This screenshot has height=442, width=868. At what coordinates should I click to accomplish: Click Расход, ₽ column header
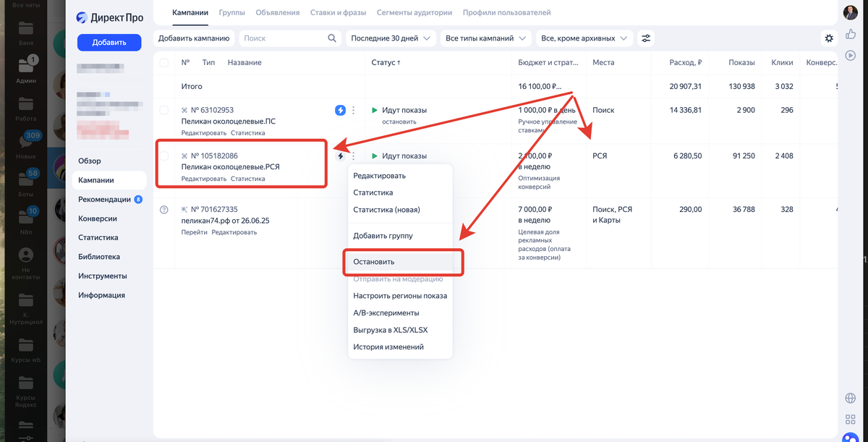[686, 63]
